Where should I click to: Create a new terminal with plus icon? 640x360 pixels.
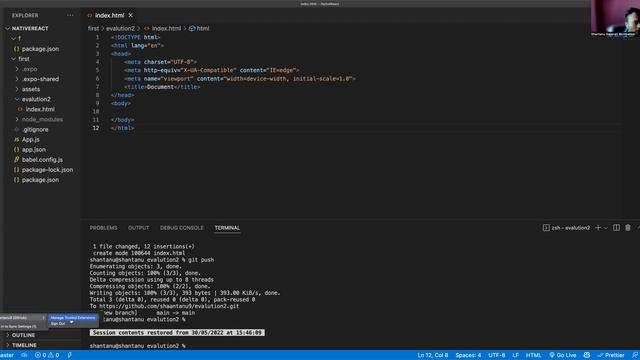(598, 228)
